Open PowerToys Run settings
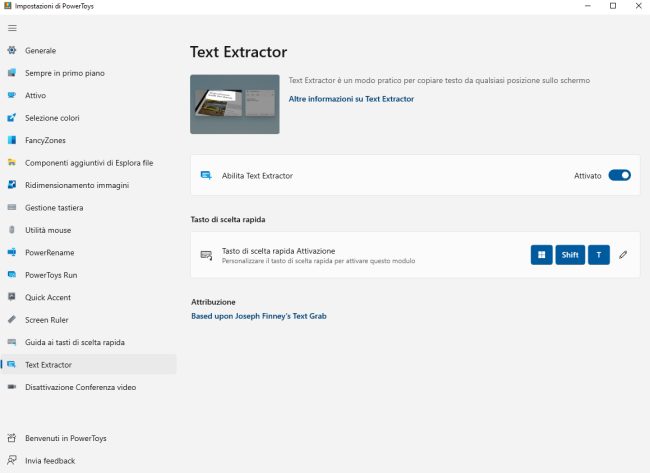The width and height of the screenshot is (650, 473). pyautogui.click(x=88, y=275)
